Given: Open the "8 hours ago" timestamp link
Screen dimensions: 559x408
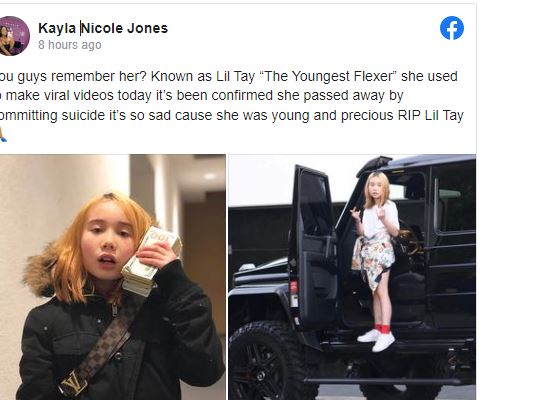Looking at the screenshot, I should pyautogui.click(x=70, y=45).
